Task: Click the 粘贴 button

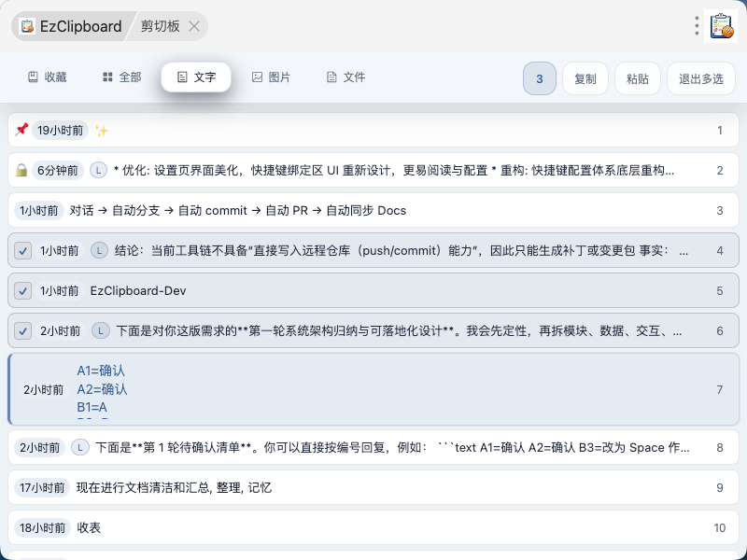Action: [638, 78]
